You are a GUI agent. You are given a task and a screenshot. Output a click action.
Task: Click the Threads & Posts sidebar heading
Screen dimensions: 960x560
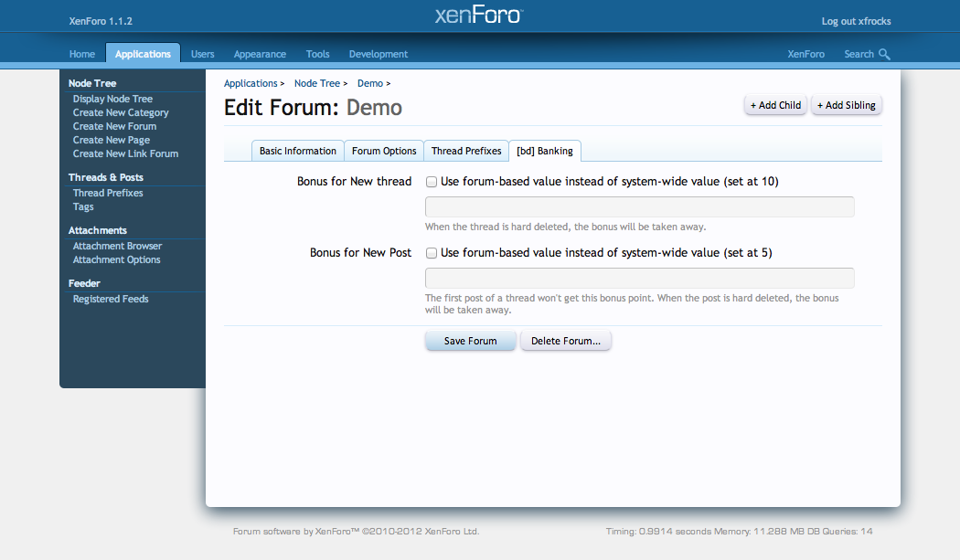[x=106, y=177]
